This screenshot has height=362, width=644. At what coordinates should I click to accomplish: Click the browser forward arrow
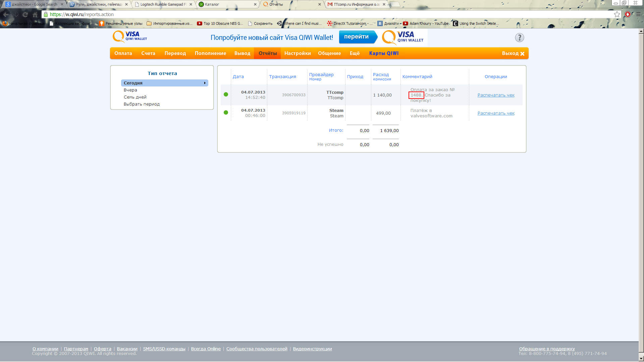pos(15,14)
